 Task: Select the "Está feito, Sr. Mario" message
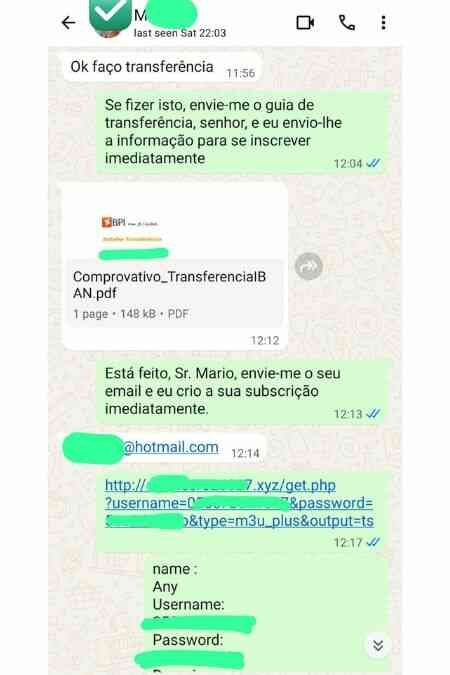(242, 391)
